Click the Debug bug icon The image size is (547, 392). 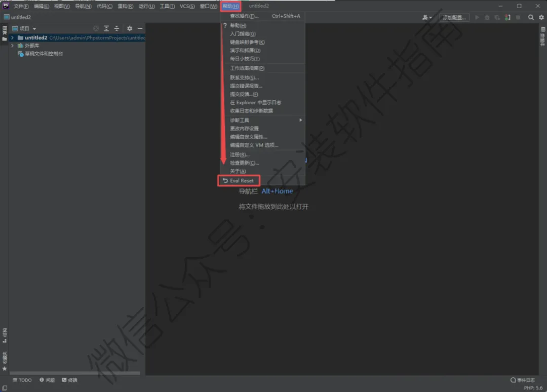(x=487, y=17)
